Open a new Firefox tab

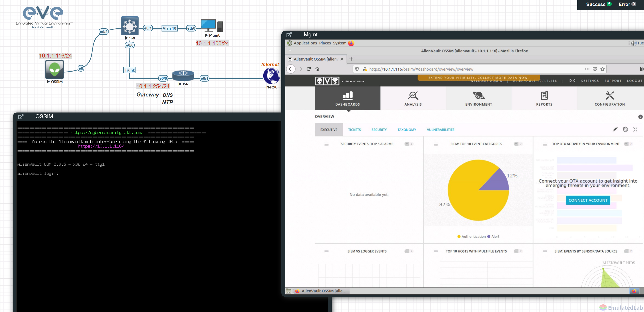[351, 59]
